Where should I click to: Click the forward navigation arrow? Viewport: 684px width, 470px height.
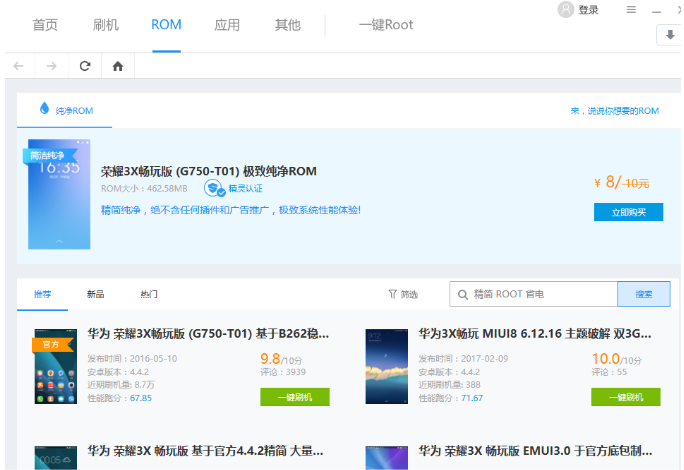51,66
